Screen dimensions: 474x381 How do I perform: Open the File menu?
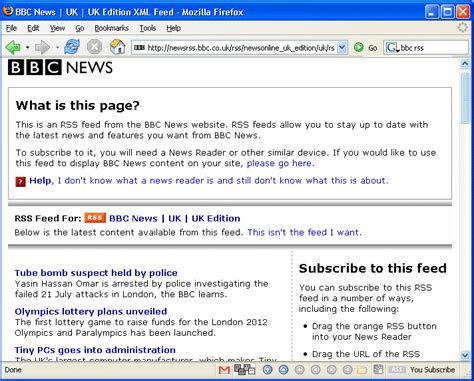[11, 28]
